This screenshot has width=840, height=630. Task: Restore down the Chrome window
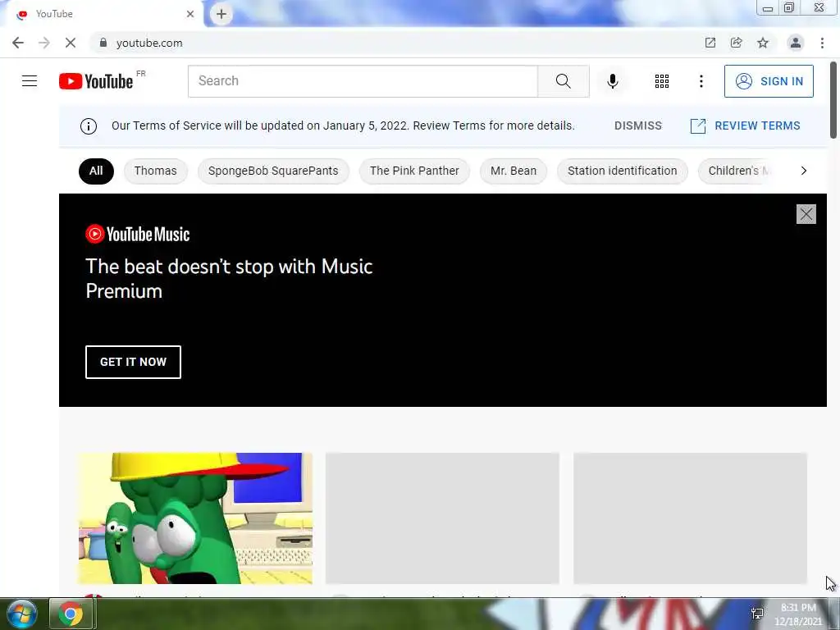click(x=789, y=8)
